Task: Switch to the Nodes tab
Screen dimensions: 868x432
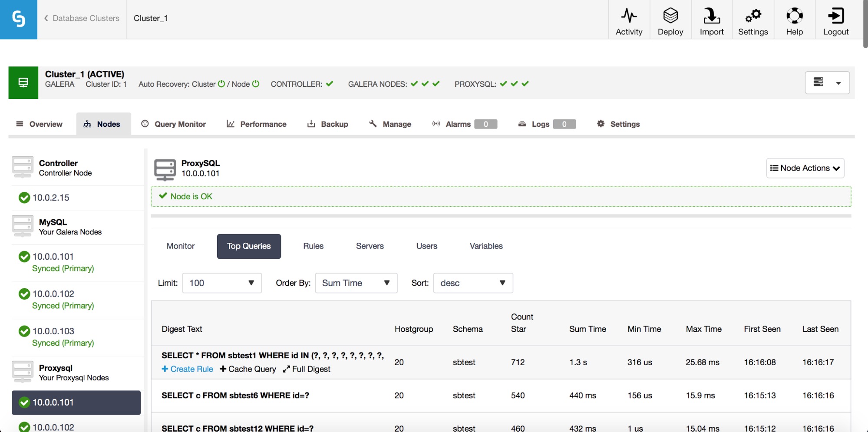Action: point(103,124)
